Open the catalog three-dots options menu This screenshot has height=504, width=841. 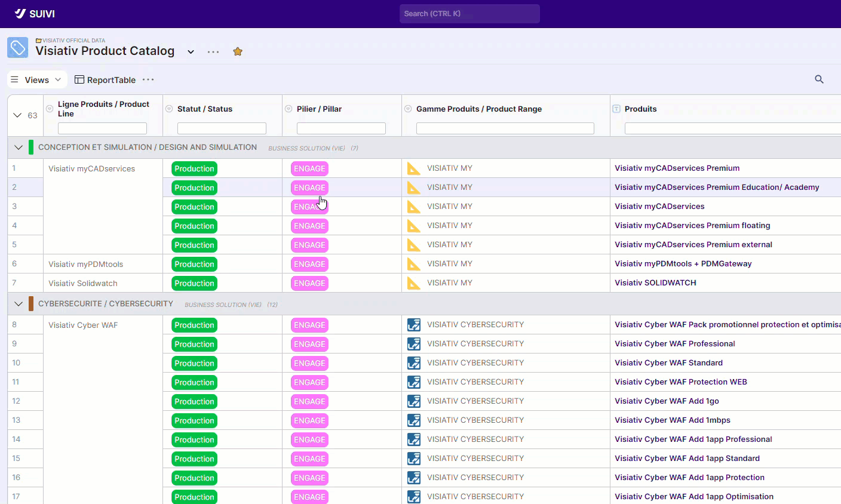[213, 52]
